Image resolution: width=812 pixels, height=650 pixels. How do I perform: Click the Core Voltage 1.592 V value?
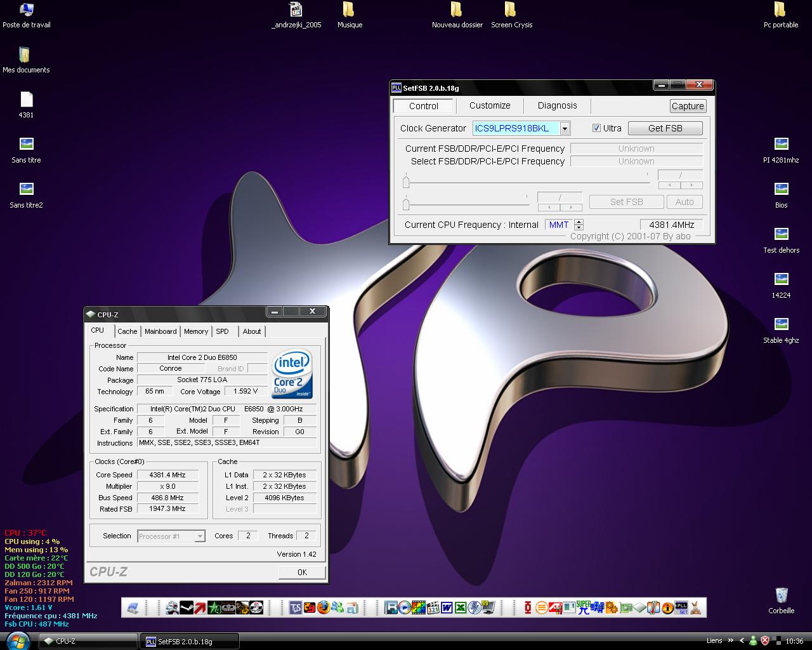point(246,392)
